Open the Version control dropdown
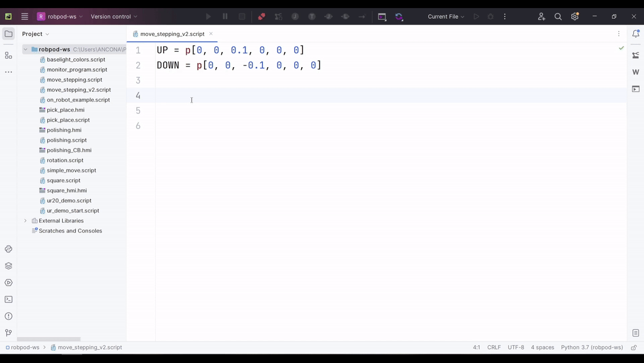 click(x=114, y=17)
